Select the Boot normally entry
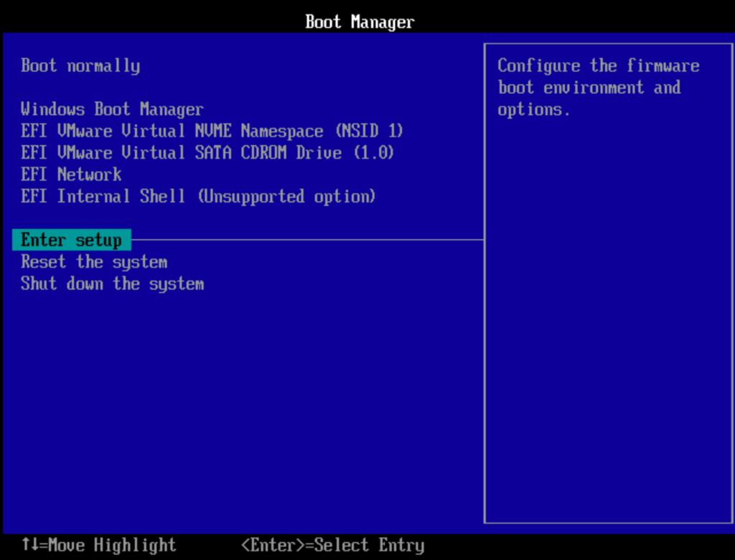This screenshot has width=735, height=560. click(80, 65)
